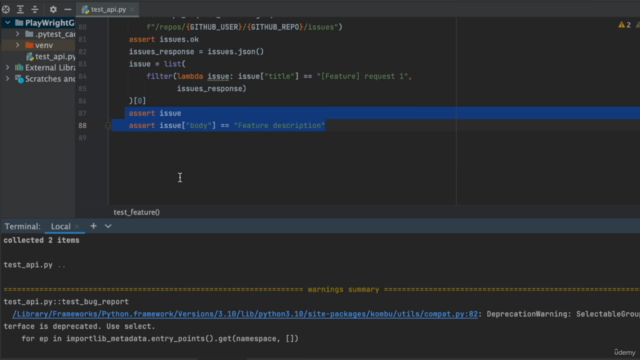This screenshot has width=640, height=360.
Task: Click 'assert issues.ok' code line
Action: (x=164, y=39)
